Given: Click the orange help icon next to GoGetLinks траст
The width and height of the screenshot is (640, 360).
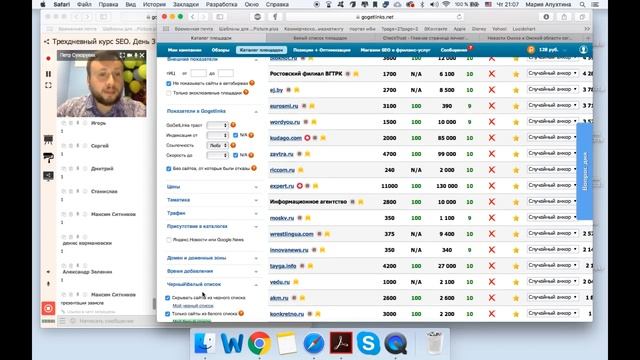Looking at the screenshot, I should click(233, 125).
